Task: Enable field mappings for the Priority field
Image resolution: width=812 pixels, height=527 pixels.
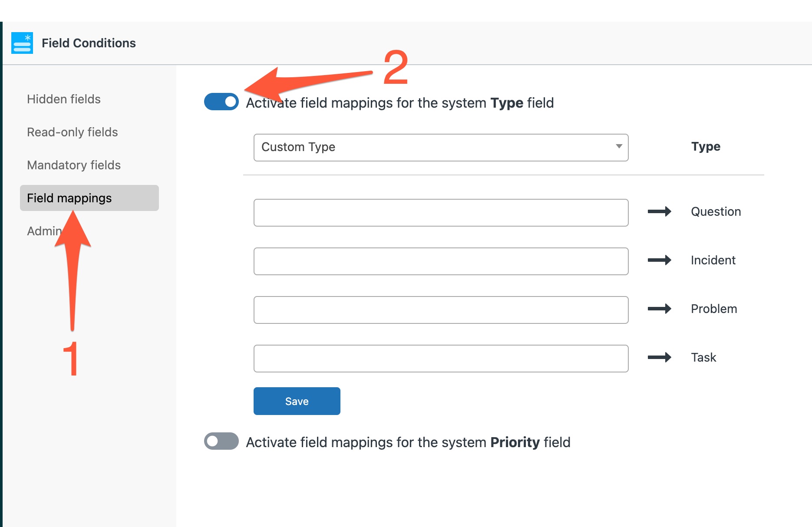Action: click(221, 441)
